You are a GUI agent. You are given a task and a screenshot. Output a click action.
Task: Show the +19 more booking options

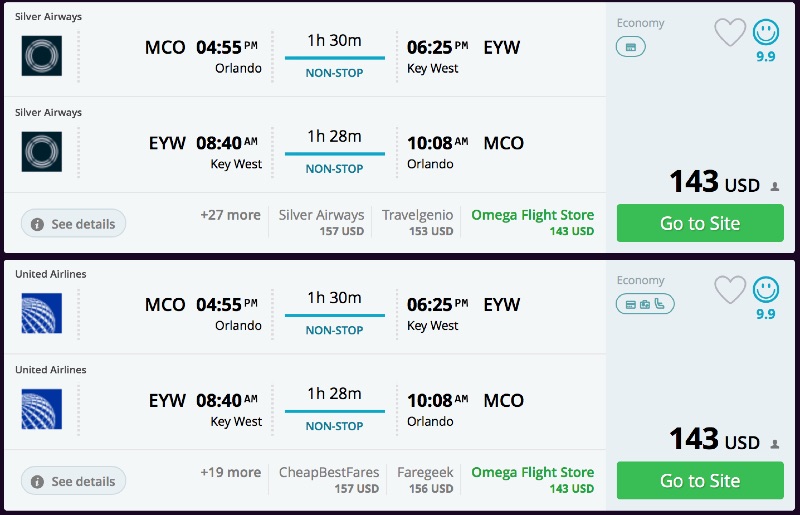pyautogui.click(x=230, y=472)
